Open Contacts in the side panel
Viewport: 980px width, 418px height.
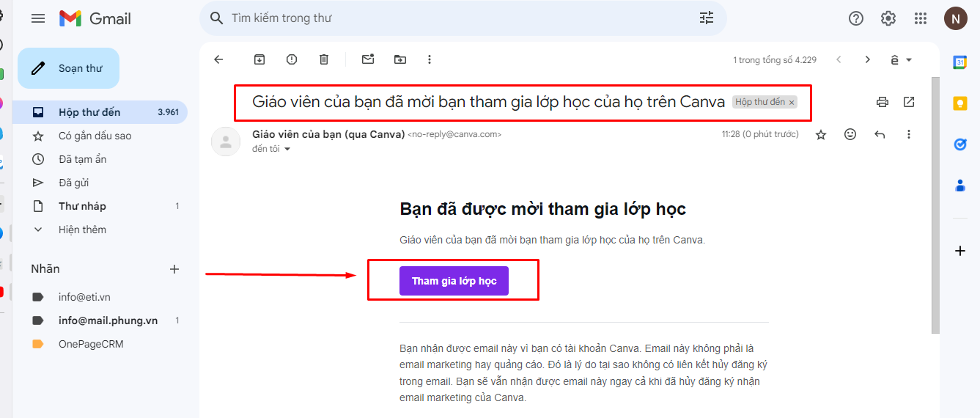(x=960, y=186)
